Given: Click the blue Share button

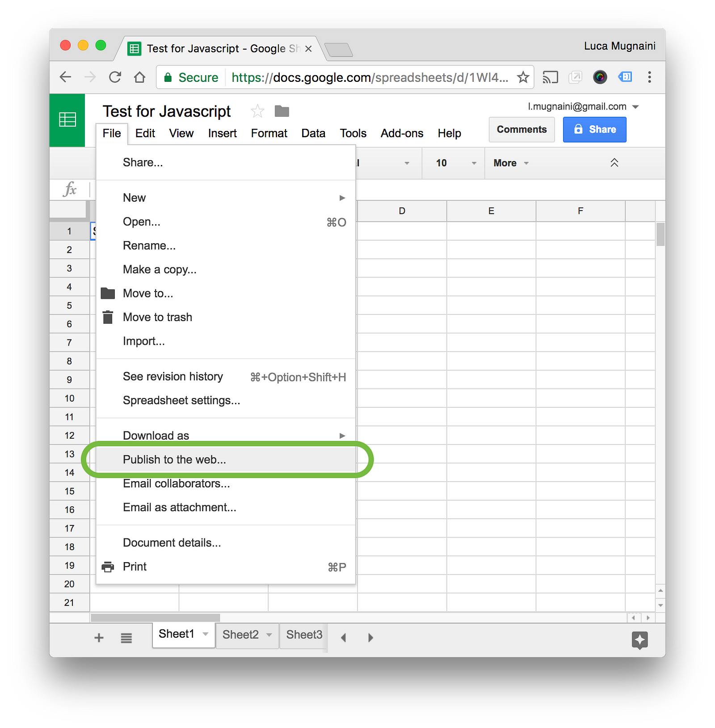Looking at the screenshot, I should (594, 130).
